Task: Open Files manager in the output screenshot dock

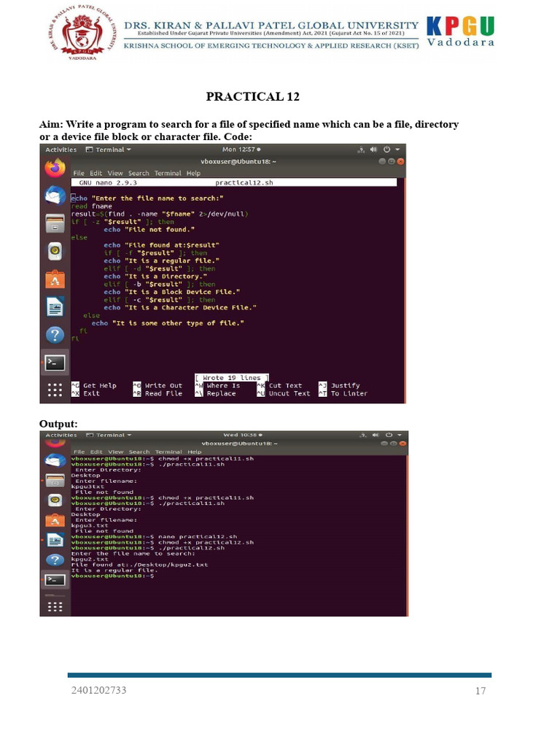Action: click(55, 480)
